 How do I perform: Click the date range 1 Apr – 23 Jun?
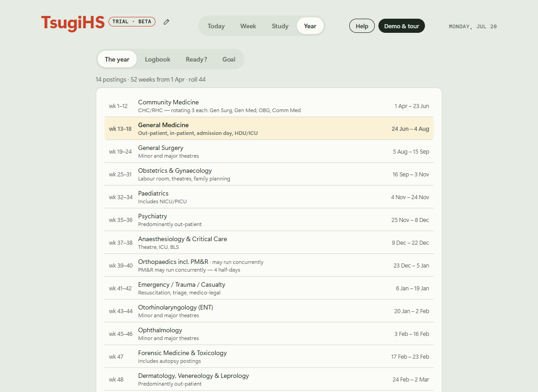click(412, 106)
